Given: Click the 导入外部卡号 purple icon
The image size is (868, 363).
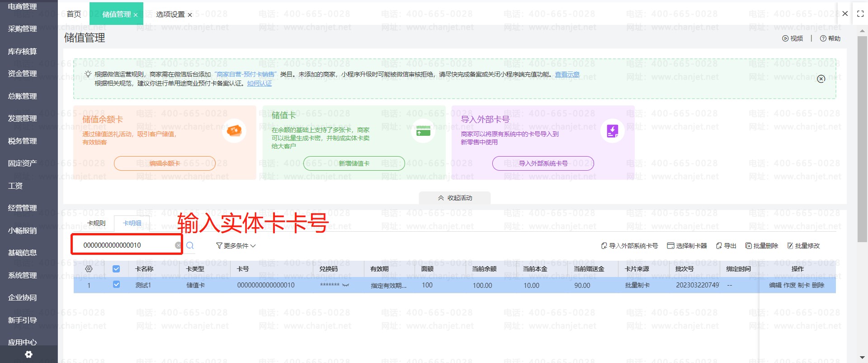Looking at the screenshot, I should coord(613,131).
